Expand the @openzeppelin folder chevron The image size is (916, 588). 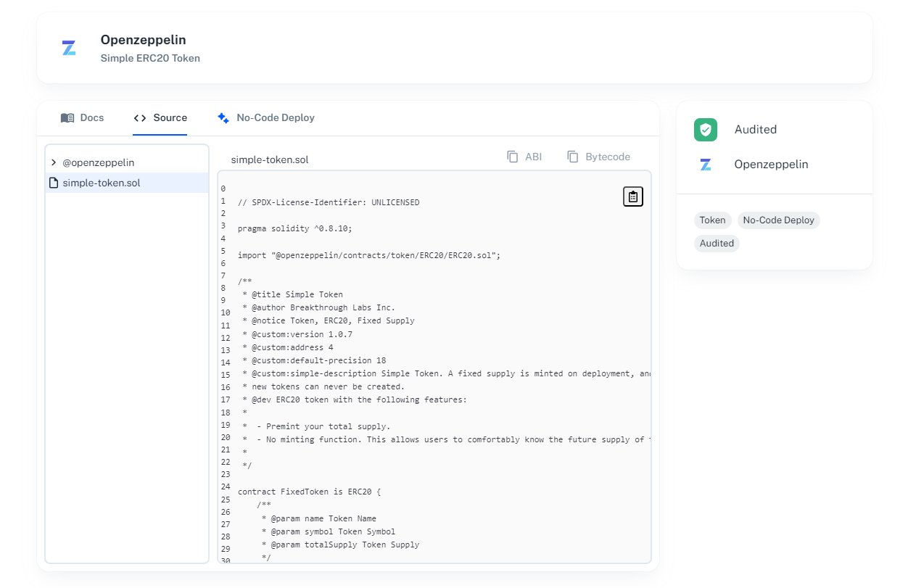pos(54,162)
